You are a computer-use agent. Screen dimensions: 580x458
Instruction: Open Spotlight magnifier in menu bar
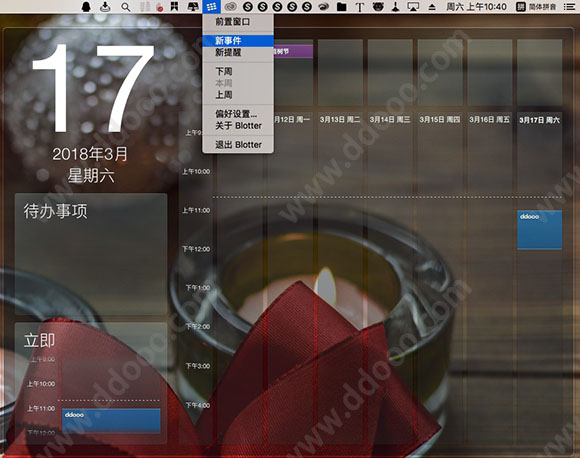(126, 7)
